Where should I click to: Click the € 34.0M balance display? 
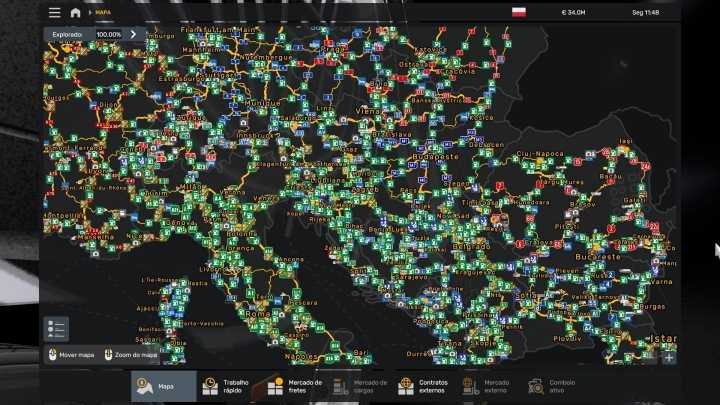point(573,12)
